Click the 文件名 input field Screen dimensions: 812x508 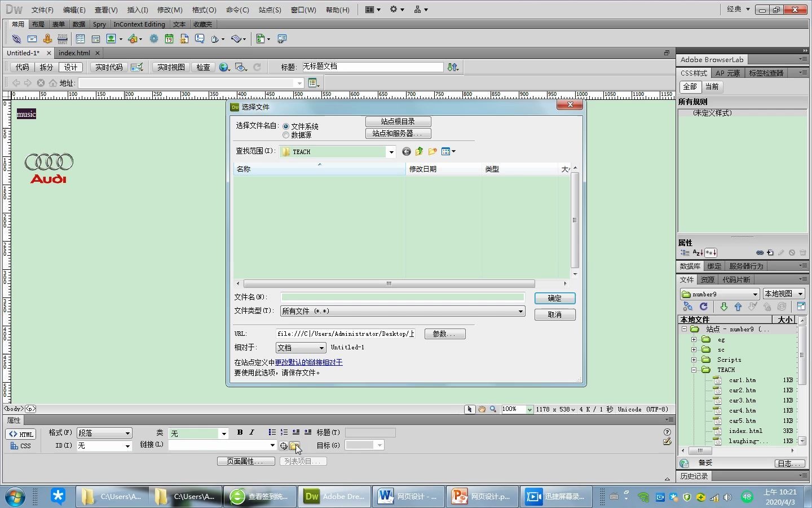(403, 297)
